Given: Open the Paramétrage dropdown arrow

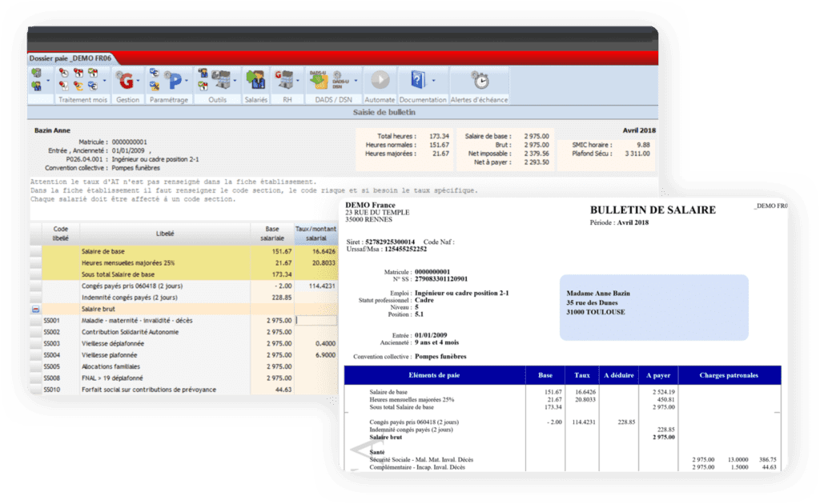Looking at the screenshot, I should coord(187,81).
